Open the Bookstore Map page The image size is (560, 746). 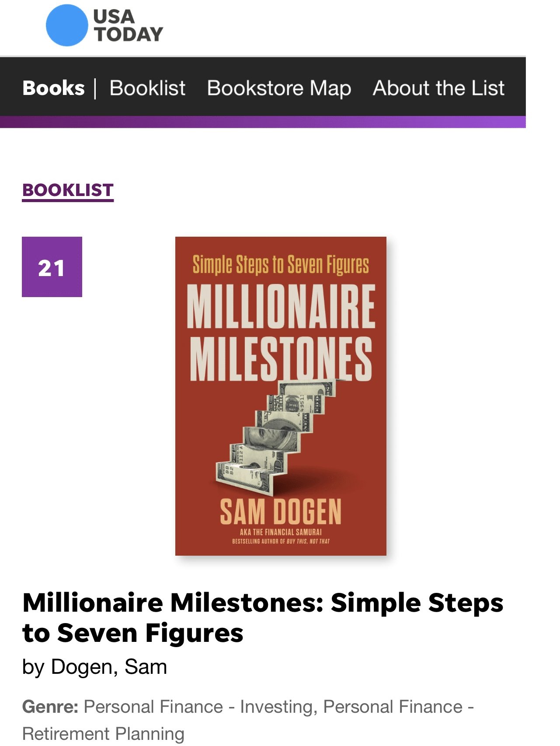point(279,88)
